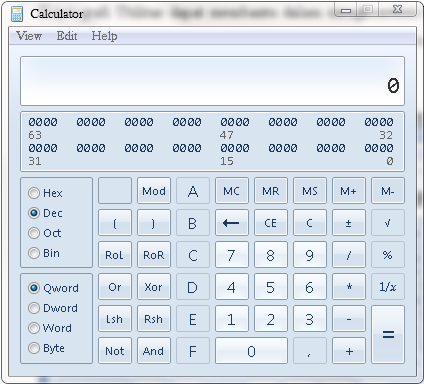Click the Lsh left shift button
The image size is (424, 384).
(x=115, y=319)
